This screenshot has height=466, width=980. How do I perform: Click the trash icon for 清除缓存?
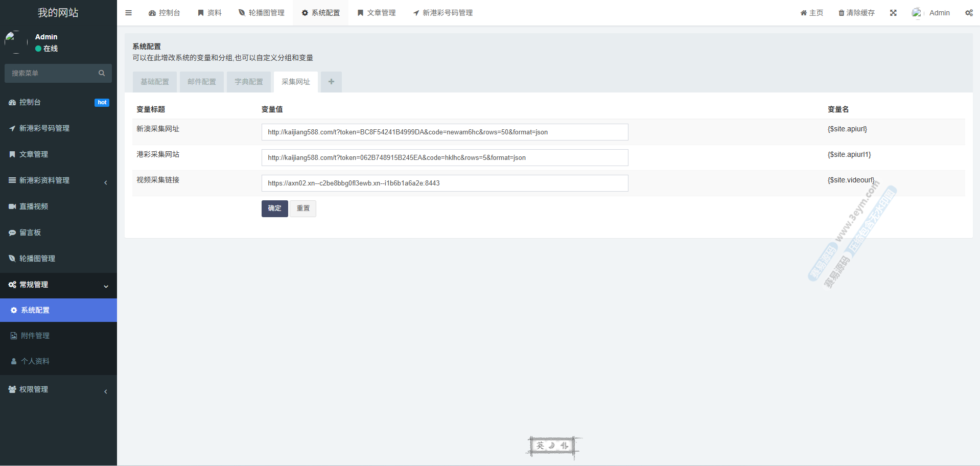tap(841, 13)
